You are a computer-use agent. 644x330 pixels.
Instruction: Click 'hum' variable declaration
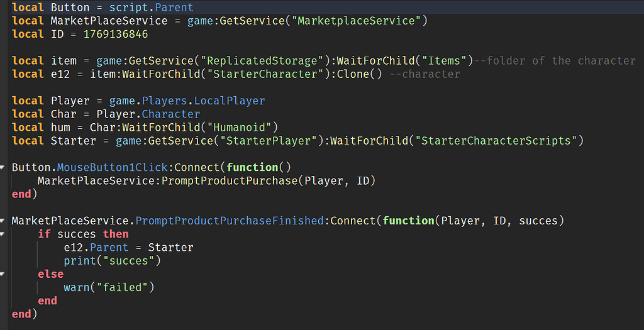pos(60,127)
